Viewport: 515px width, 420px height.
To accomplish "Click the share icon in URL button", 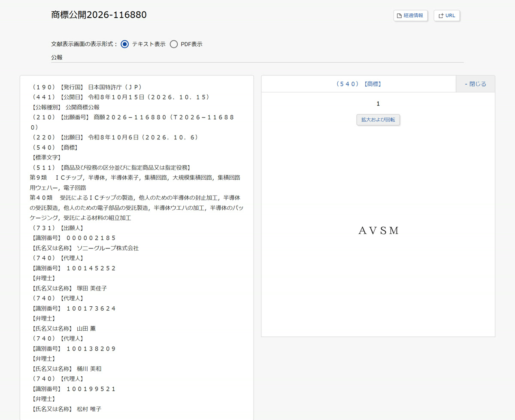I will coord(440,16).
